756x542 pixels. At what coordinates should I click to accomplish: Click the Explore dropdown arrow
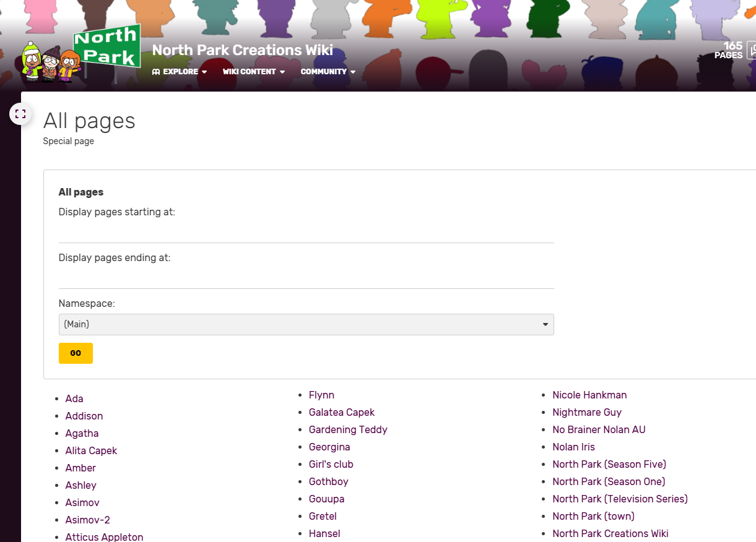pyautogui.click(x=204, y=72)
